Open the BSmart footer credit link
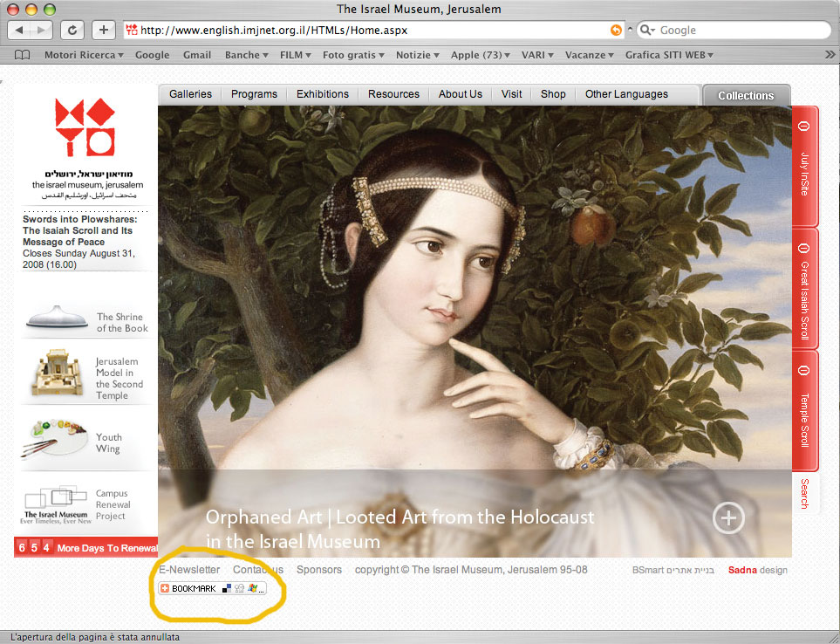 [673, 570]
